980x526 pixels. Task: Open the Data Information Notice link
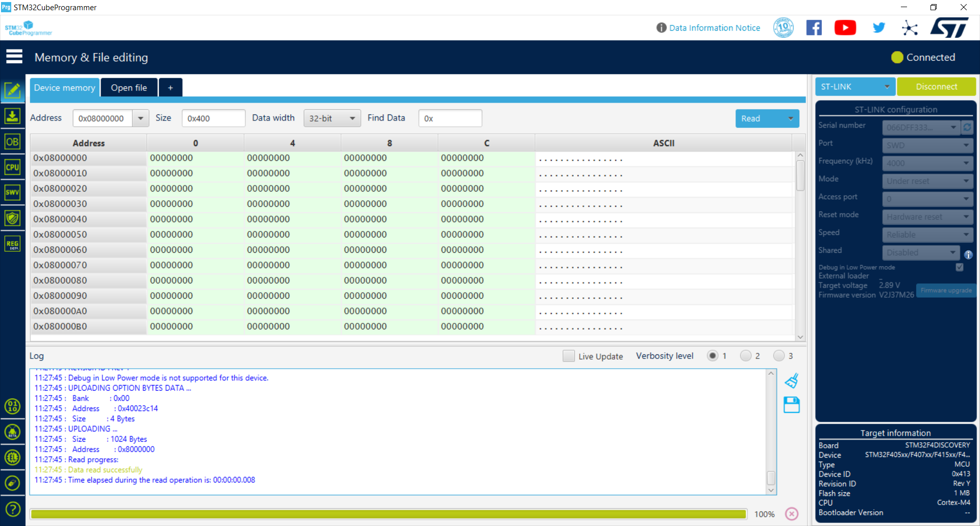click(x=715, y=28)
